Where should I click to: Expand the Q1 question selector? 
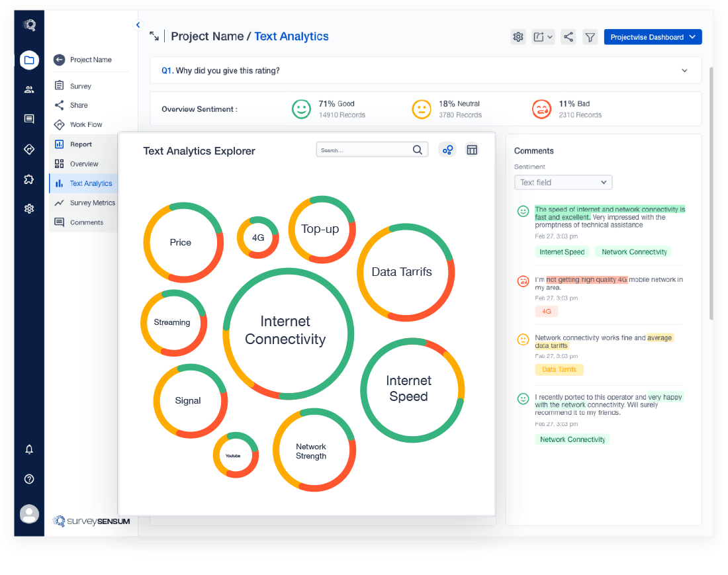tap(426, 71)
